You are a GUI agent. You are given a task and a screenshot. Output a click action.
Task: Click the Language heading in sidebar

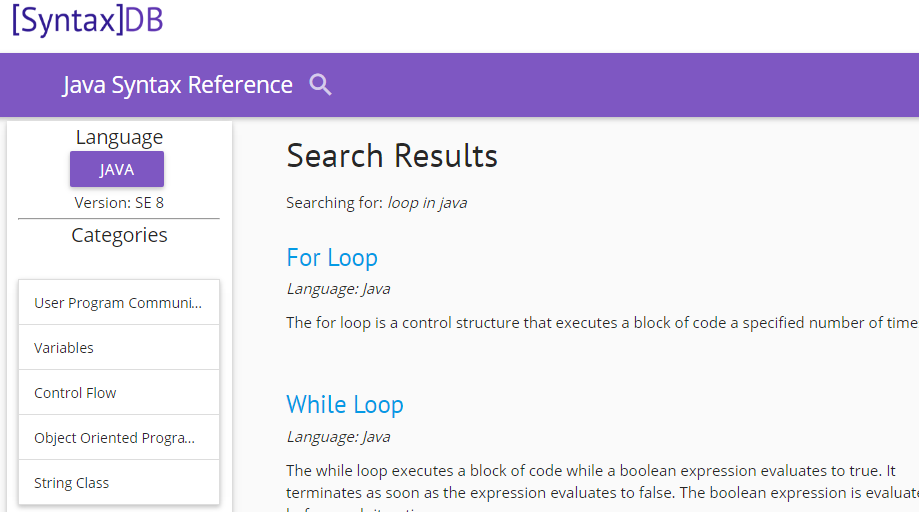click(x=119, y=138)
